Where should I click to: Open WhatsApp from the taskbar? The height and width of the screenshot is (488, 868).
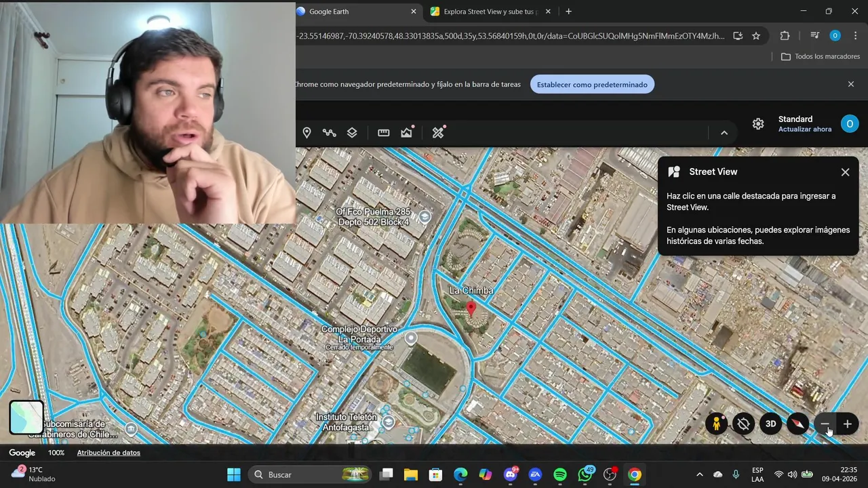pos(585,474)
